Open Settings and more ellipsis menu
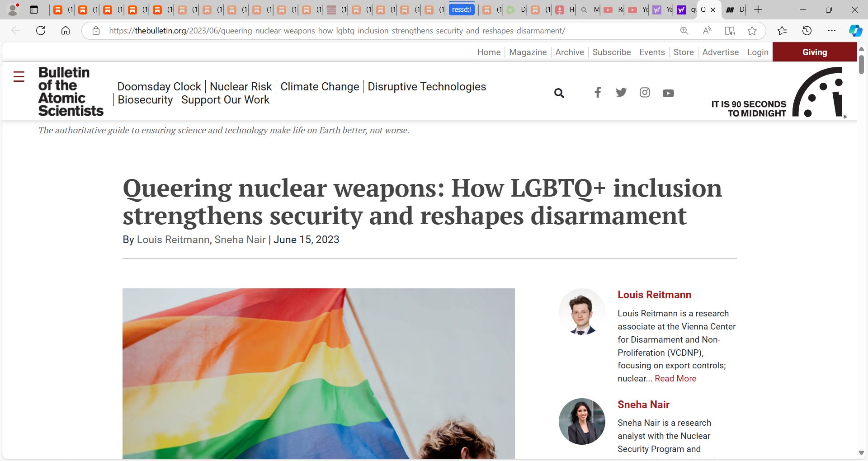Image resolution: width=868 pixels, height=461 pixels. (x=832, y=31)
